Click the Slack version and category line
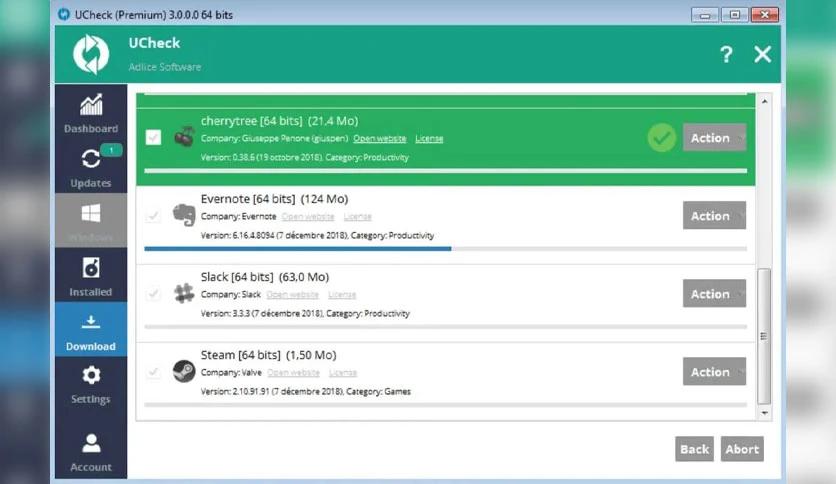836x484 pixels. pyautogui.click(x=305, y=313)
